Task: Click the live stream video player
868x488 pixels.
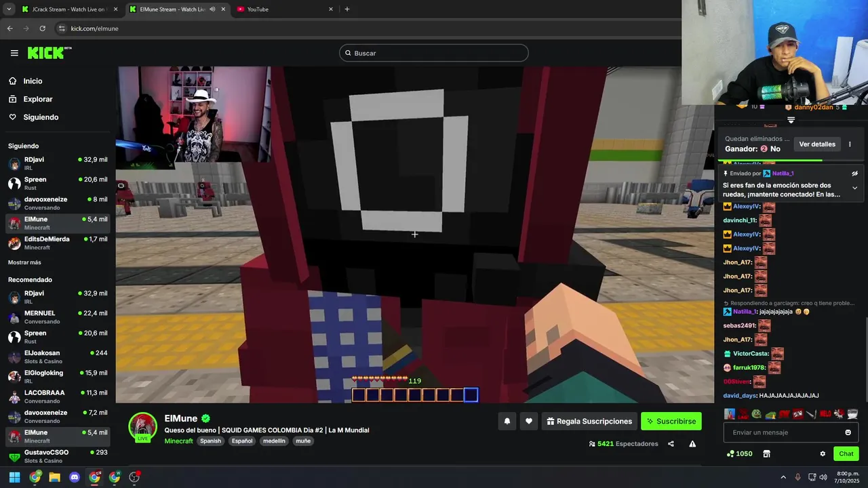Action: coord(415,235)
